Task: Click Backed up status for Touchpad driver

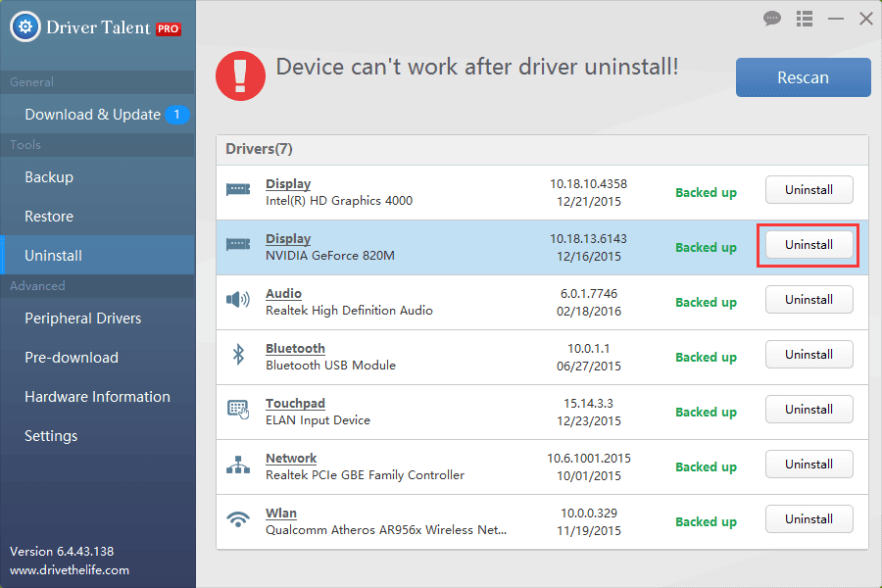Action: coord(706,412)
